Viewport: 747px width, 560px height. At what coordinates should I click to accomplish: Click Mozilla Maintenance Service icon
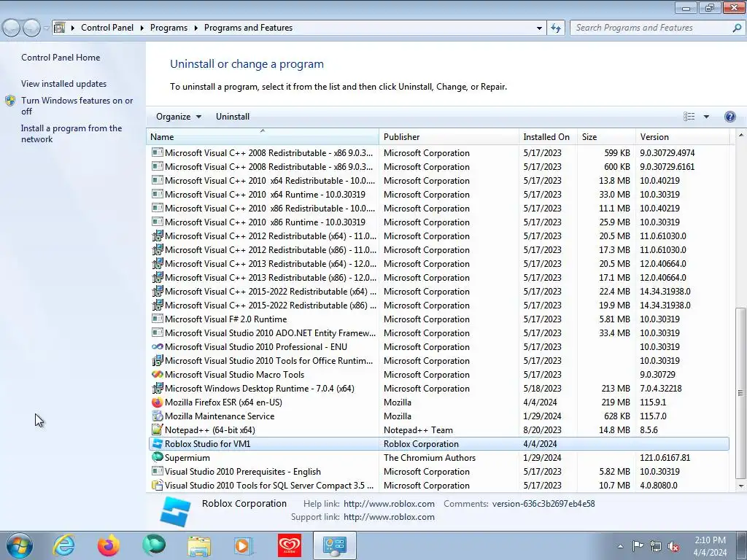click(x=158, y=416)
